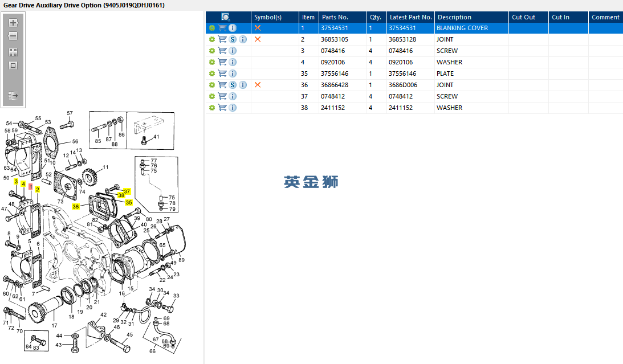This screenshot has width=623, height=364.
Task: Add BLANKING COVER 37534531 to cart
Action: (222, 28)
